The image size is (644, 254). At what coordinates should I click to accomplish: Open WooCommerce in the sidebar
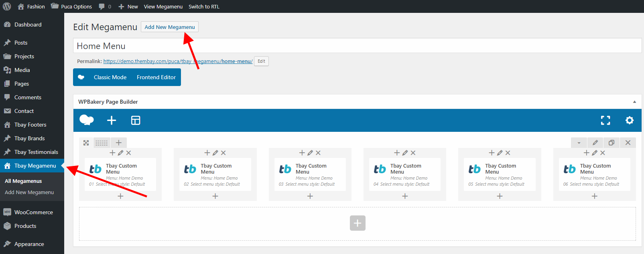click(x=33, y=212)
